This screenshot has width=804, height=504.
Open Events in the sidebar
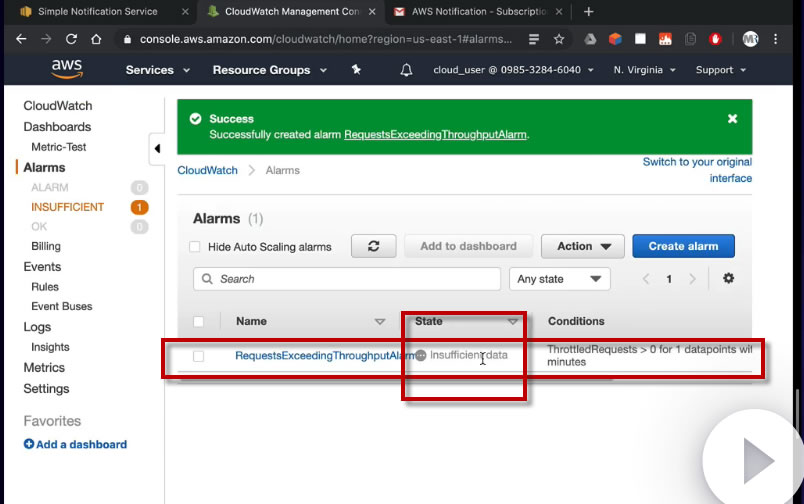tap(42, 267)
